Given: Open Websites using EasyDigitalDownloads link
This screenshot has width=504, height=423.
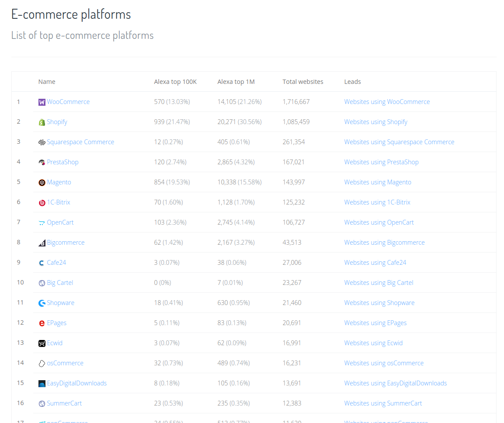Looking at the screenshot, I should pos(395,383).
